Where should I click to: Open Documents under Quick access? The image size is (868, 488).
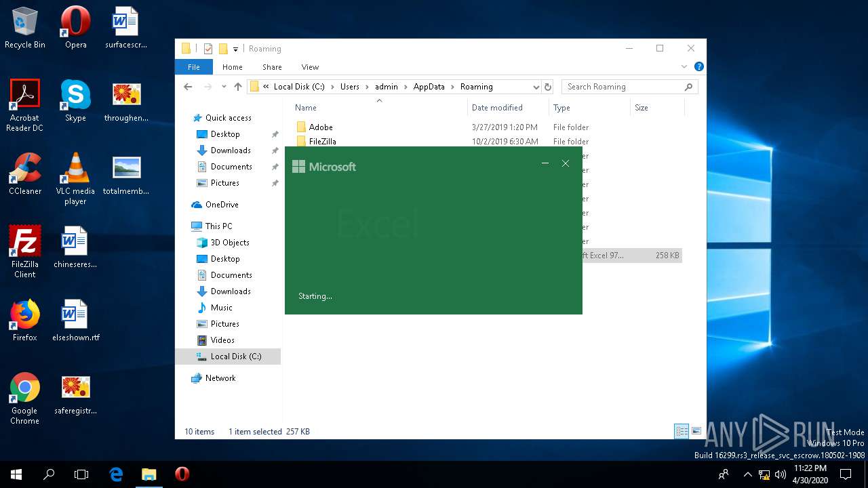231,167
